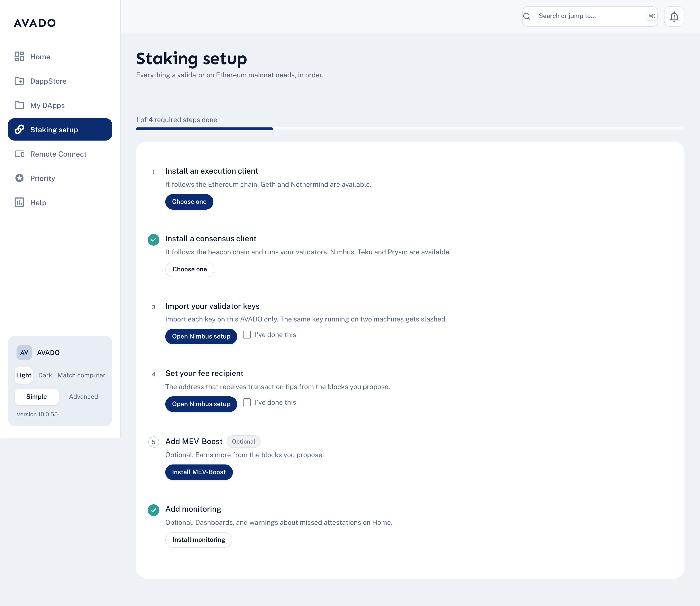This screenshot has width=700, height=606.
Task: Open My DApps
Action: click(x=60, y=105)
